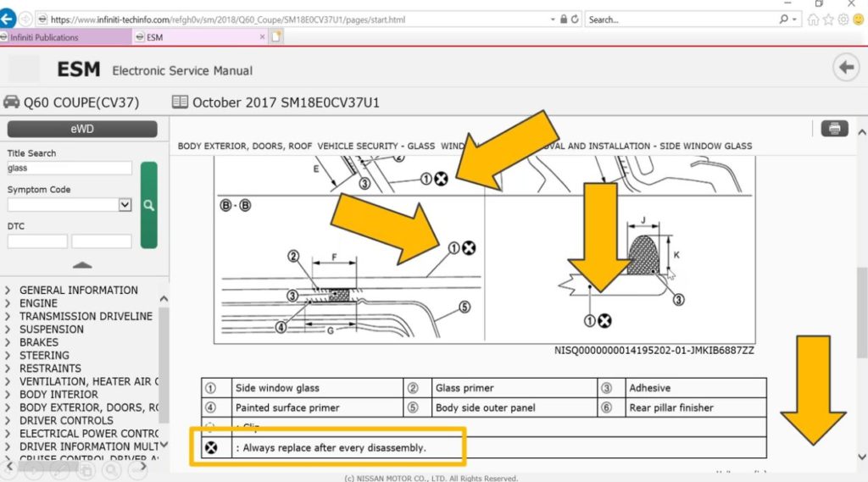The height and width of the screenshot is (482, 868).
Task: Click the browser back arrow button
Action: (x=7, y=19)
